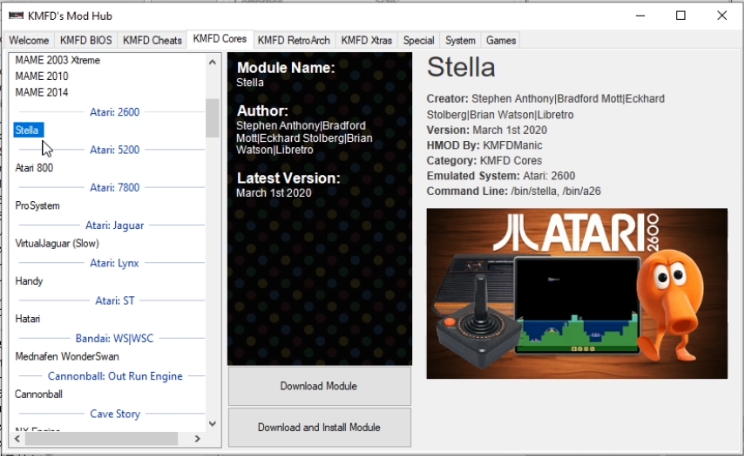
Task: Go to the Special tab
Action: click(x=418, y=40)
